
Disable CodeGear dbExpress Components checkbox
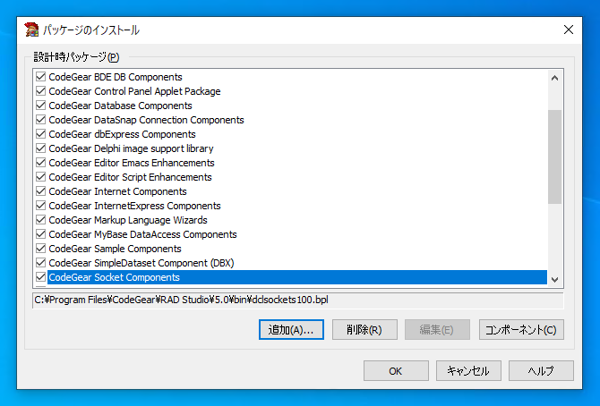pos(41,134)
